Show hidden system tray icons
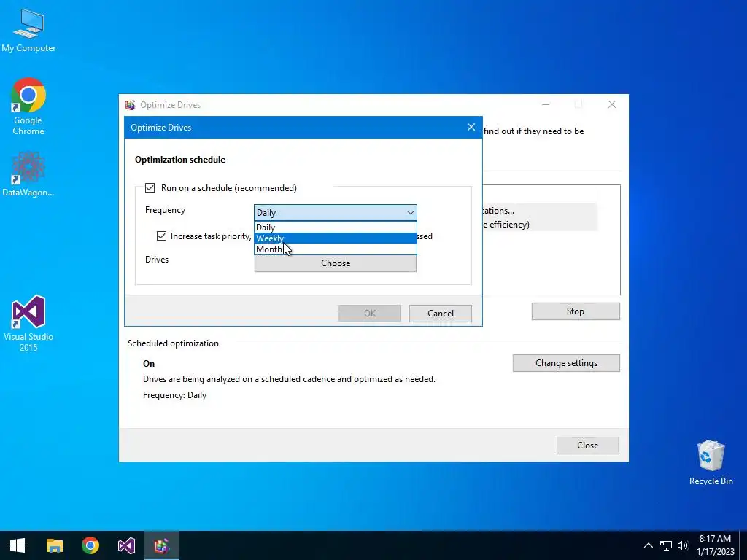Screen dimensions: 747x560 [649, 545]
